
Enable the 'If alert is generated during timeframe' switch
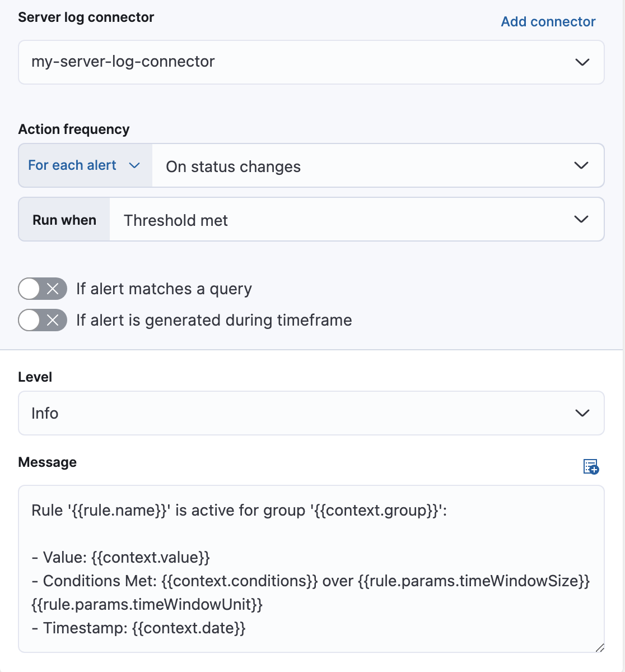[x=42, y=320]
